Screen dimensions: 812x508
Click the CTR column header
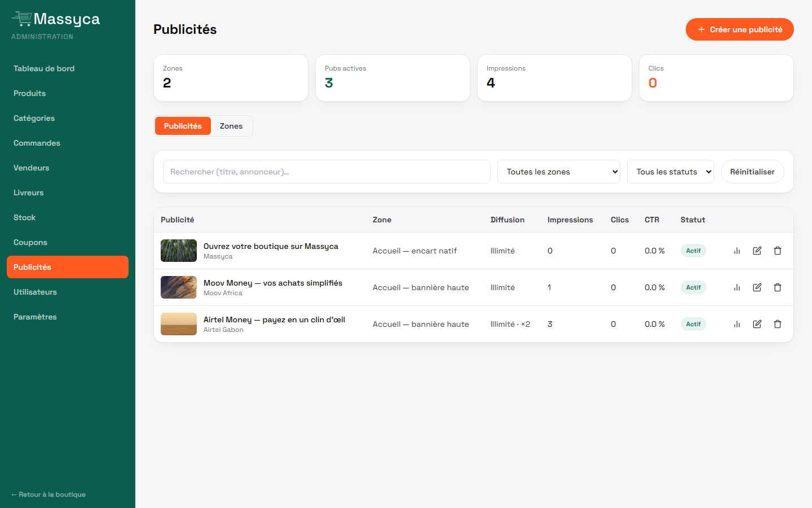(x=652, y=220)
